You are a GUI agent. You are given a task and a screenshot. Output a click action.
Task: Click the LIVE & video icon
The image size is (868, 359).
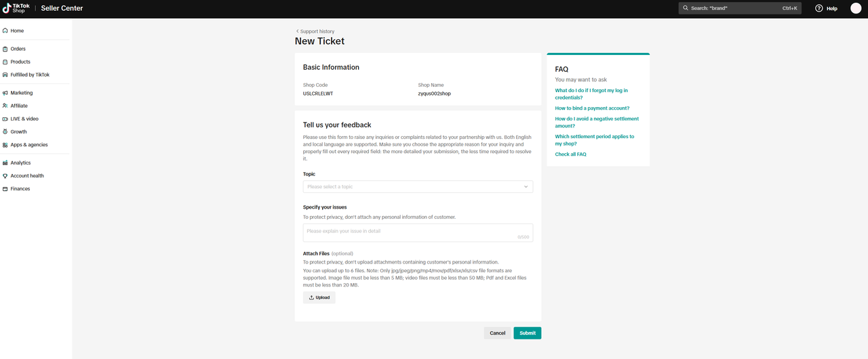click(5, 119)
